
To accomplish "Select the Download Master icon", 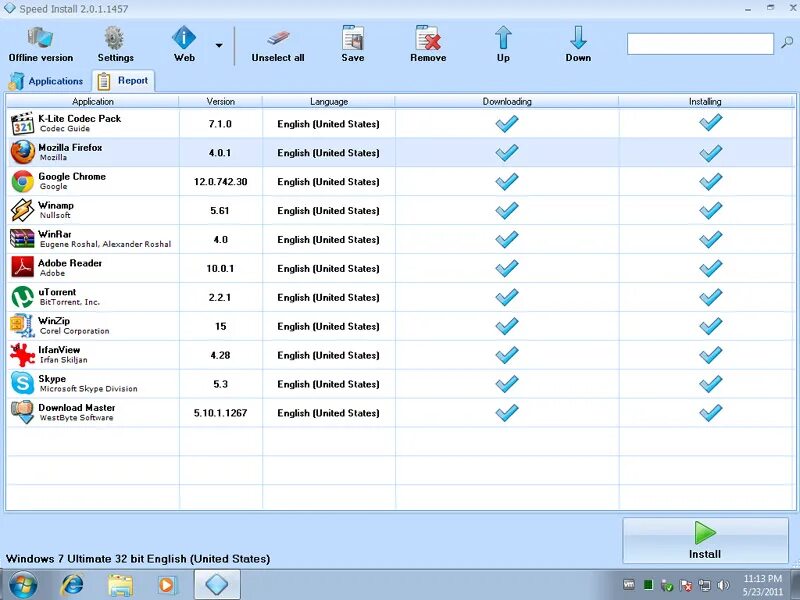I will (x=22, y=413).
